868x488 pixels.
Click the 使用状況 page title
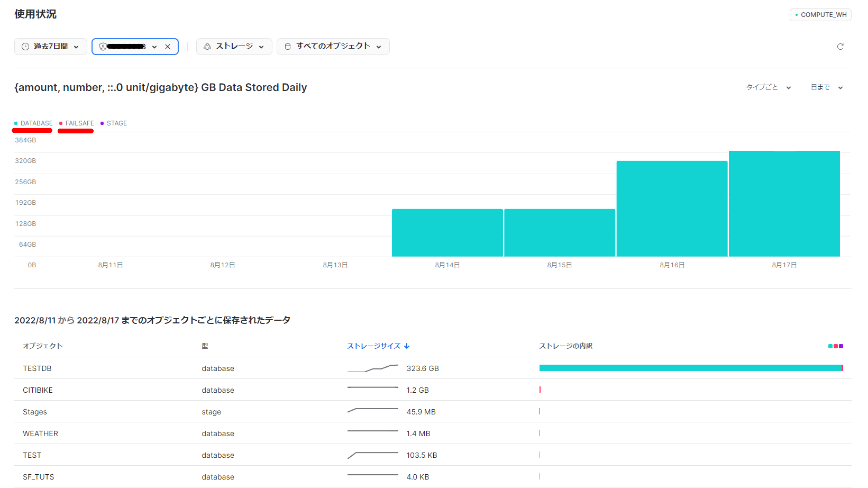pyautogui.click(x=35, y=14)
